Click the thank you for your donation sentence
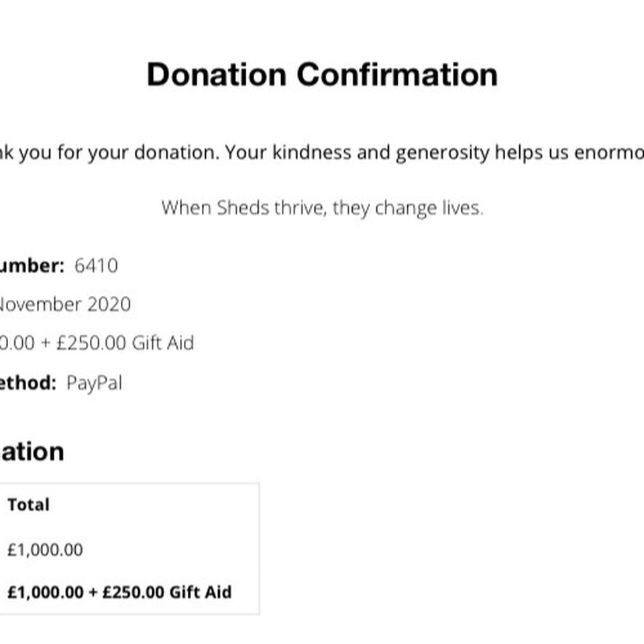 tap(322, 153)
